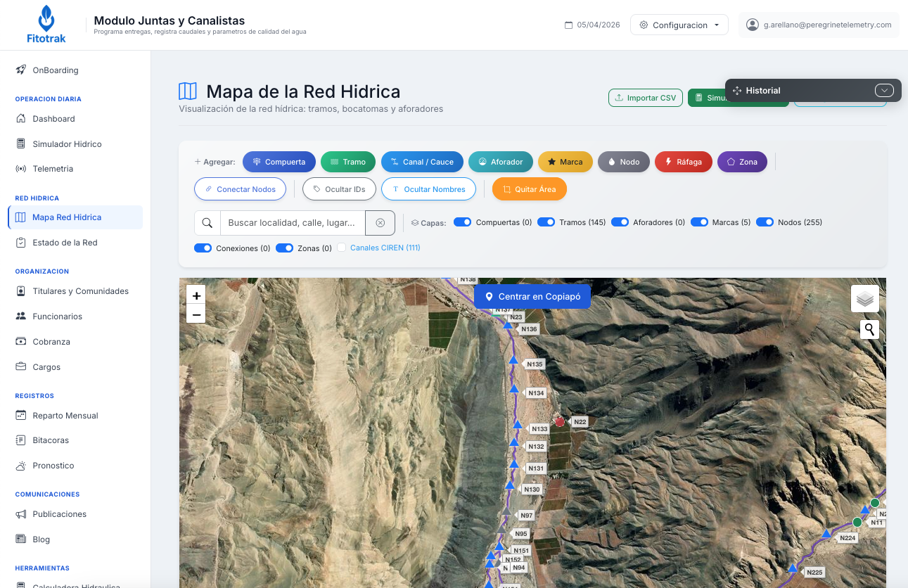Collapse the Historial panel

click(x=884, y=90)
